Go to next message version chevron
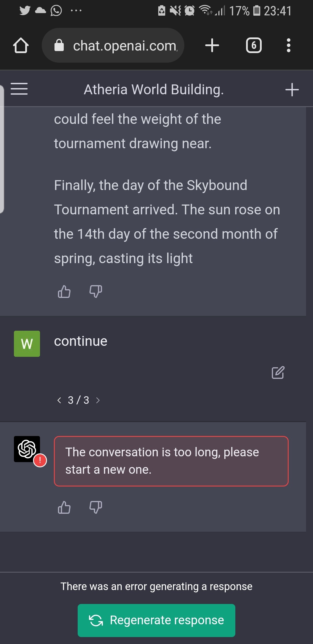 (98, 400)
